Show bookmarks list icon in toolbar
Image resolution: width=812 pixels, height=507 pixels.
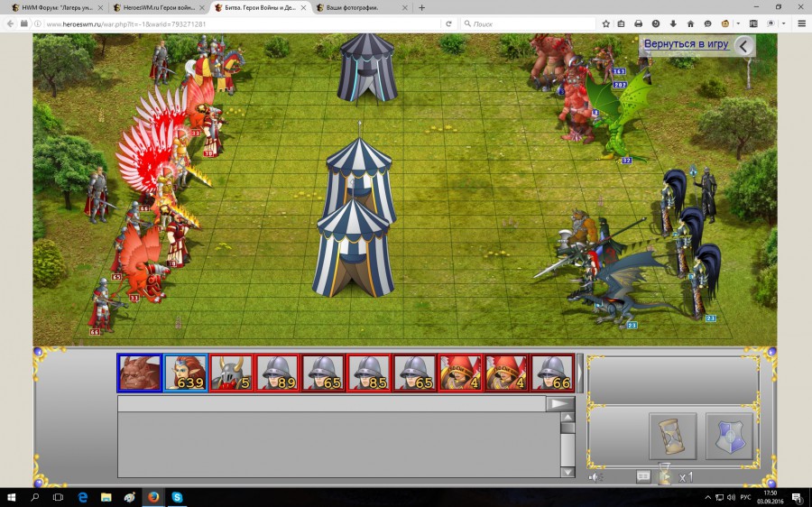click(622, 23)
